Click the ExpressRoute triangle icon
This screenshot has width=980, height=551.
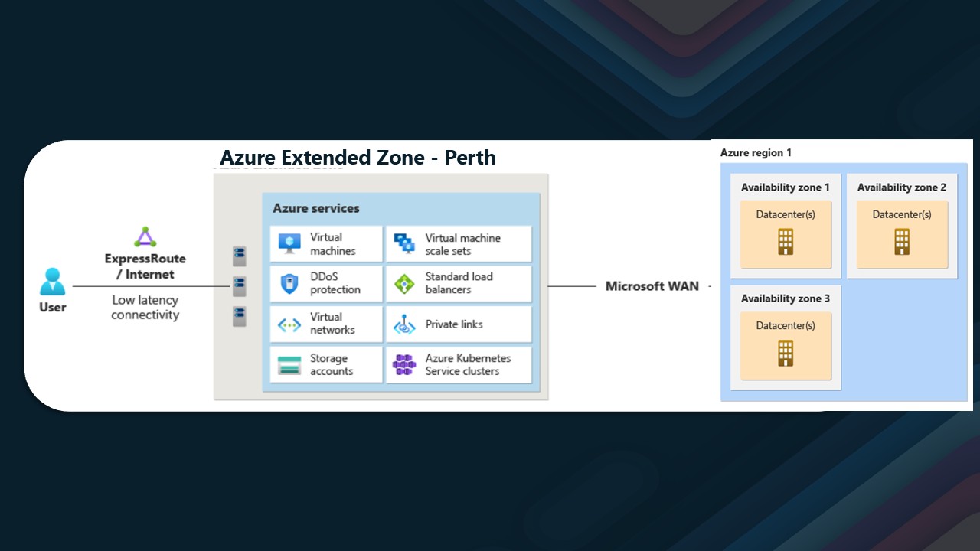(145, 237)
